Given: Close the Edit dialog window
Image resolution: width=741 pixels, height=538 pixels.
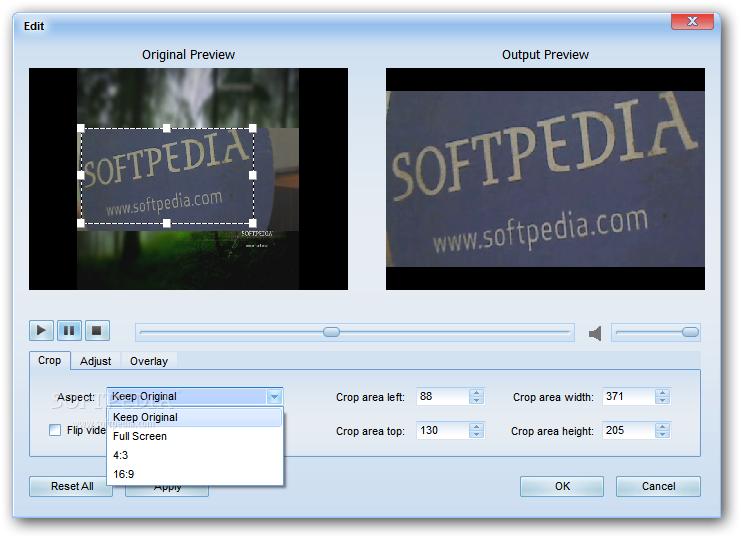Looking at the screenshot, I should [x=692, y=21].
